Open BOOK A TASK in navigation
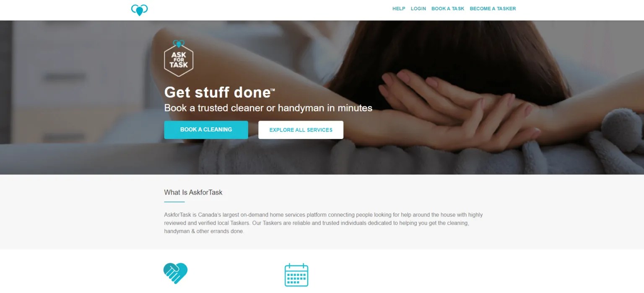The image size is (644, 293). [x=448, y=9]
